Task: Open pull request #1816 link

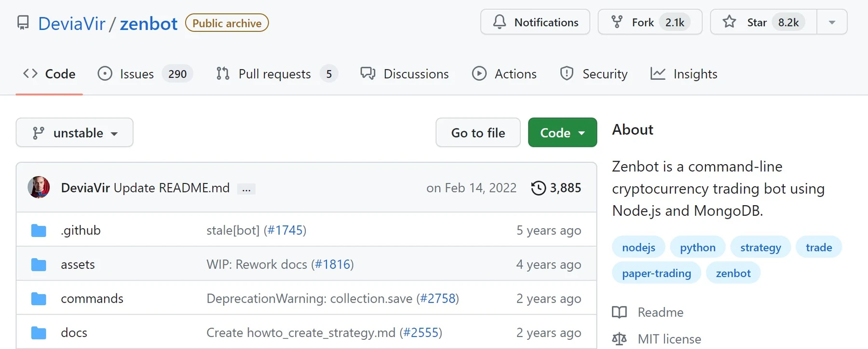Action: (x=332, y=265)
